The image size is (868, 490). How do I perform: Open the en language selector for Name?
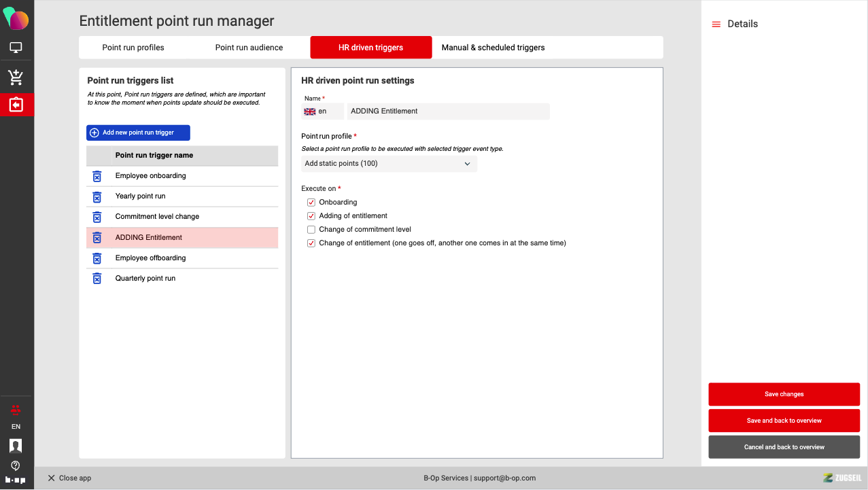pos(322,111)
